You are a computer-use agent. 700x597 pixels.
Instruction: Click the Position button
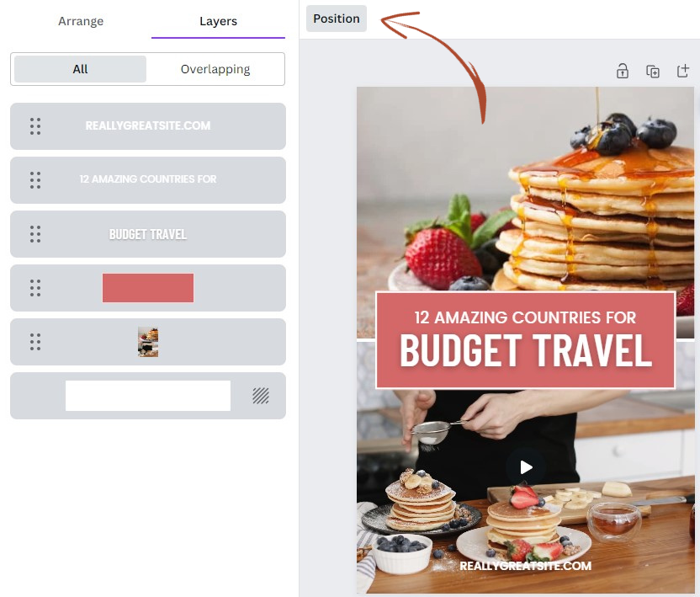[337, 19]
